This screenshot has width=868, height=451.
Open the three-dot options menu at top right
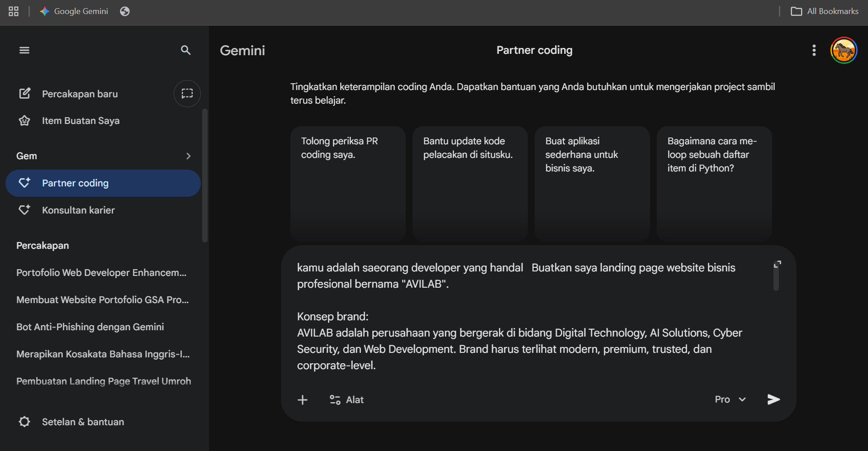click(813, 50)
